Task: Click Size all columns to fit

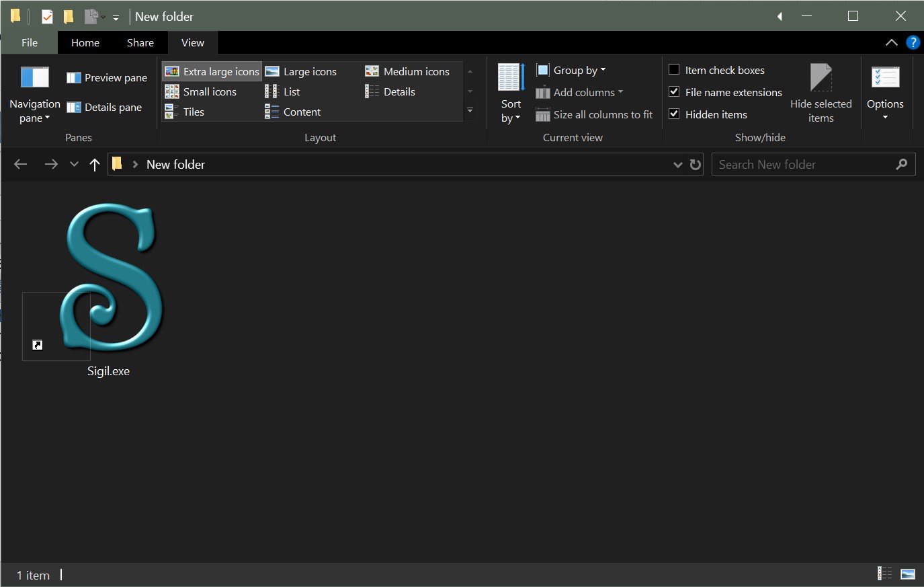Action: [x=594, y=115]
